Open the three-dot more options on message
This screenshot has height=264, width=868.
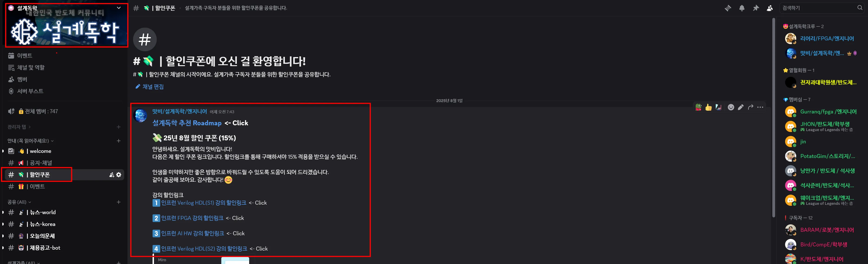point(760,107)
